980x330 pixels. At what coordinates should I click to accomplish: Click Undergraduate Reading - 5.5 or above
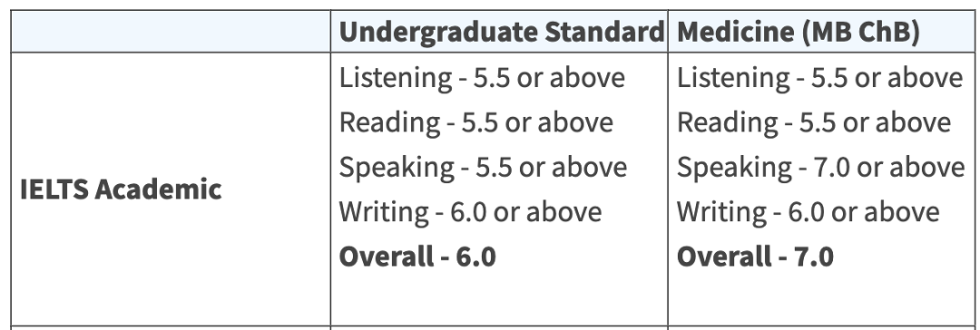point(476,122)
